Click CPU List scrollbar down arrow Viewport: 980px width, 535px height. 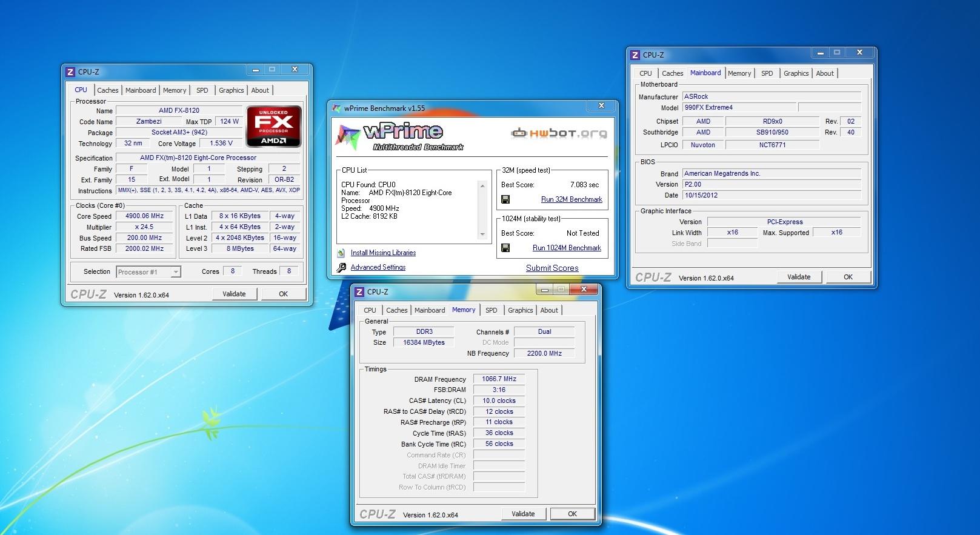coord(482,234)
